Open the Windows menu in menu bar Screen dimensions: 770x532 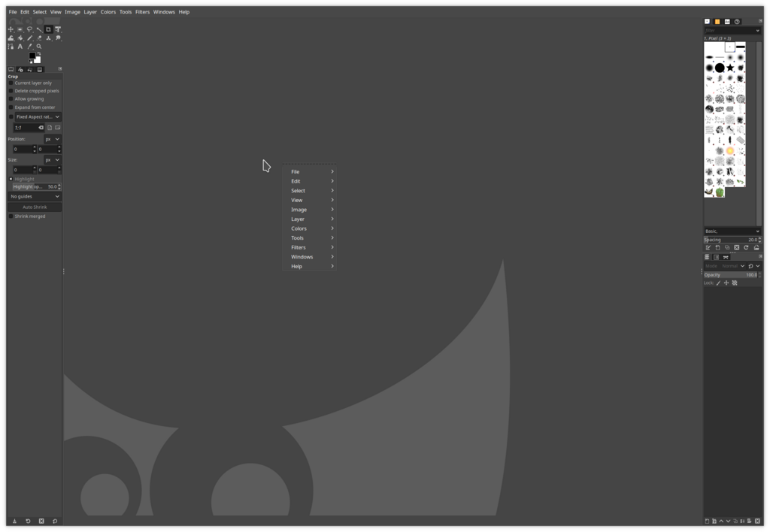(164, 12)
